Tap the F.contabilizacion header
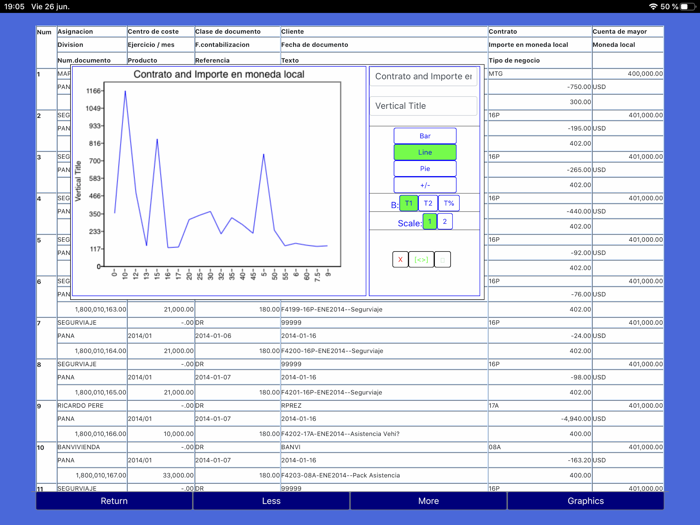Screen dimensions: 700x525 238,45
